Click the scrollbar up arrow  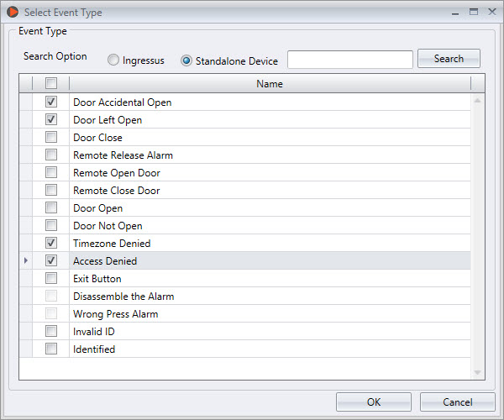pos(478,101)
